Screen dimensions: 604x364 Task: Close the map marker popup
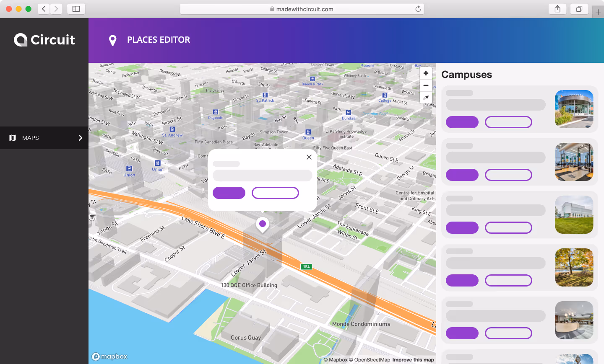coord(309,157)
